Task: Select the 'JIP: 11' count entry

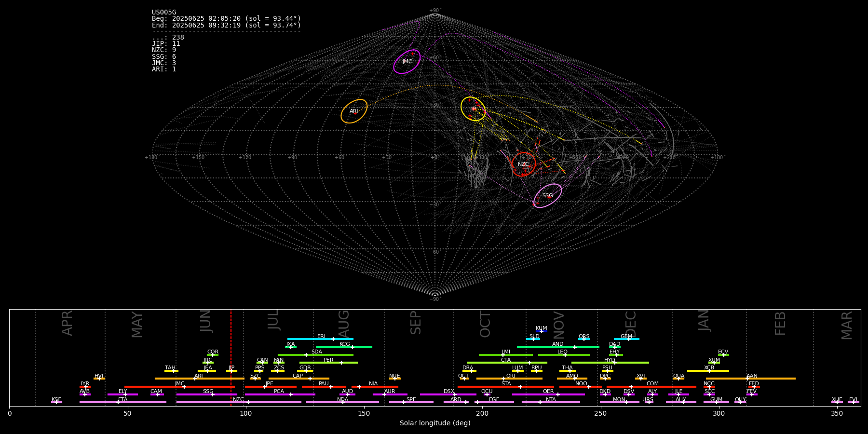Action: [166, 43]
